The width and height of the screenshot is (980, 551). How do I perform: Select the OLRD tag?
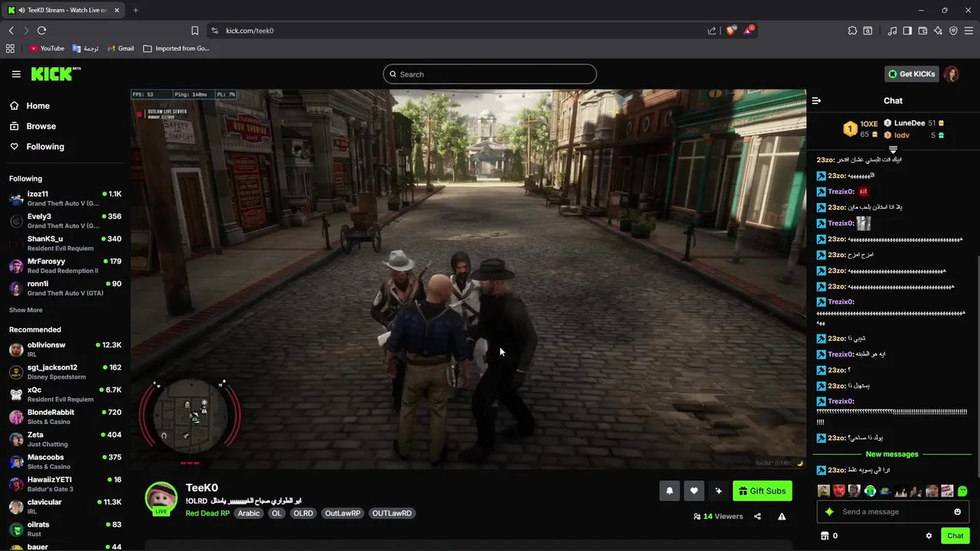(303, 514)
